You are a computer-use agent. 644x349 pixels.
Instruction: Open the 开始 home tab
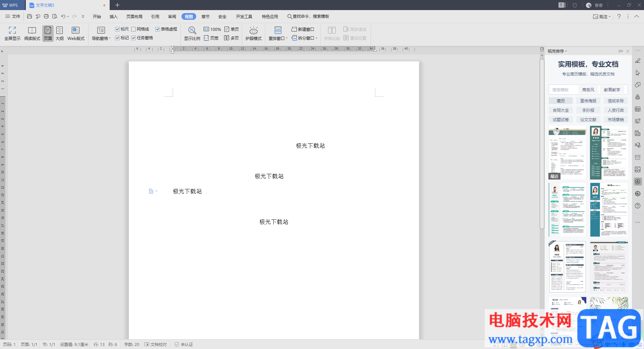pyautogui.click(x=97, y=16)
